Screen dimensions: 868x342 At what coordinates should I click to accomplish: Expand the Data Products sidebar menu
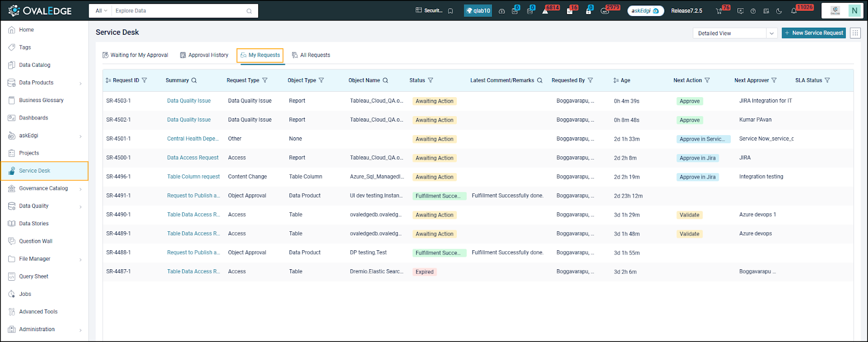tap(80, 83)
